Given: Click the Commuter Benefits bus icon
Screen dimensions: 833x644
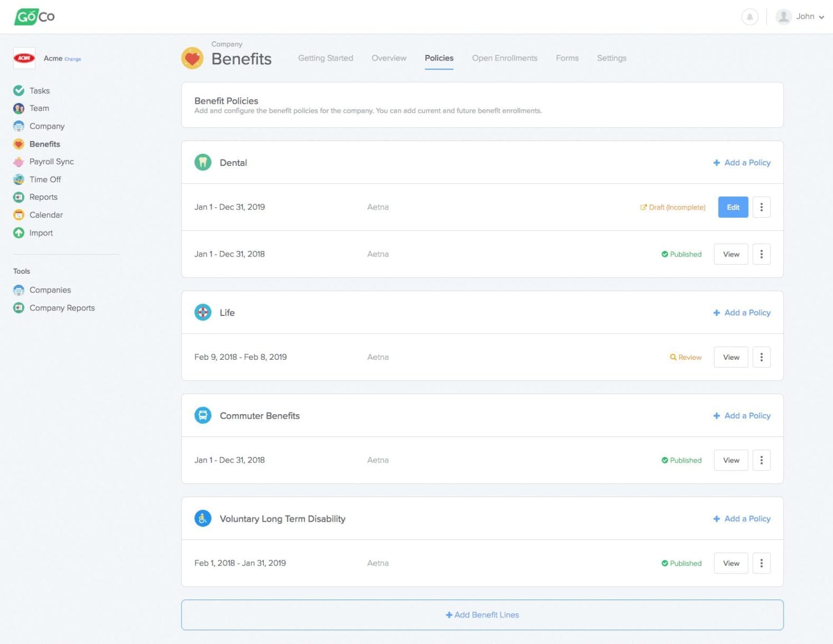Looking at the screenshot, I should point(203,415).
